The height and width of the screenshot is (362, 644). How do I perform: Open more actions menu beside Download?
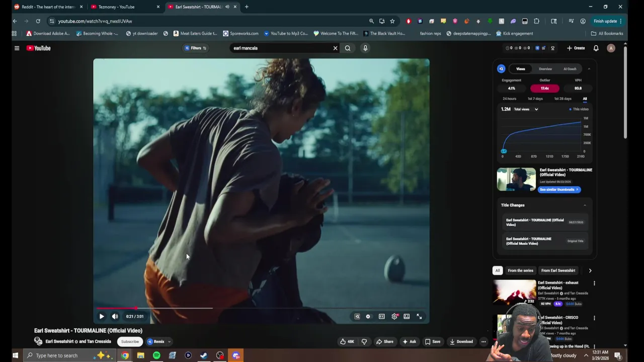(484, 341)
